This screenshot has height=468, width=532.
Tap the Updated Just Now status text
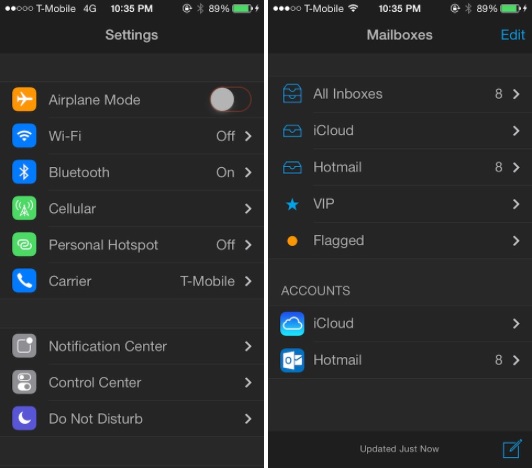[399, 449]
